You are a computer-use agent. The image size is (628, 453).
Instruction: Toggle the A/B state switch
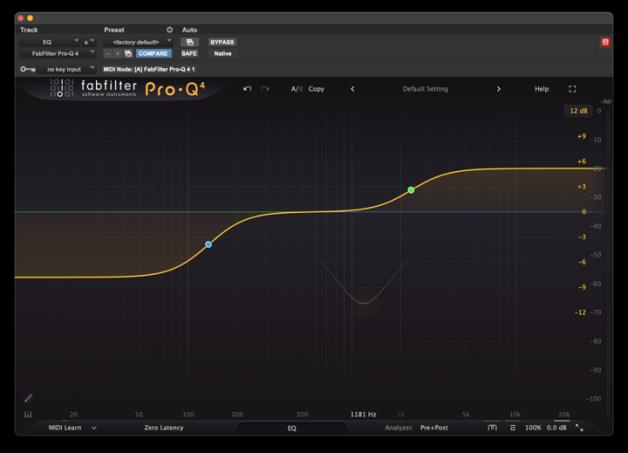297,89
